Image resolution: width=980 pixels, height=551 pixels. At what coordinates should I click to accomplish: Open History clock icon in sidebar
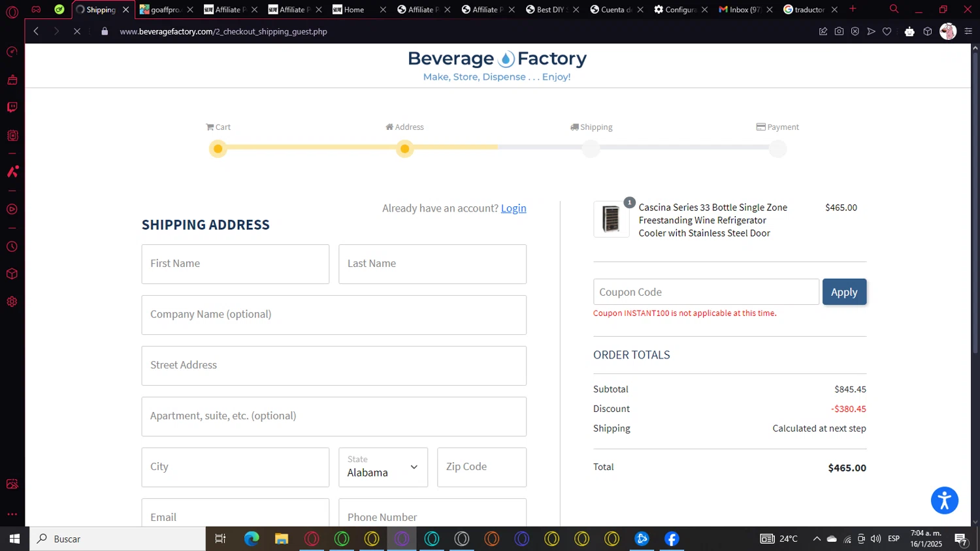click(x=12, y=247)
